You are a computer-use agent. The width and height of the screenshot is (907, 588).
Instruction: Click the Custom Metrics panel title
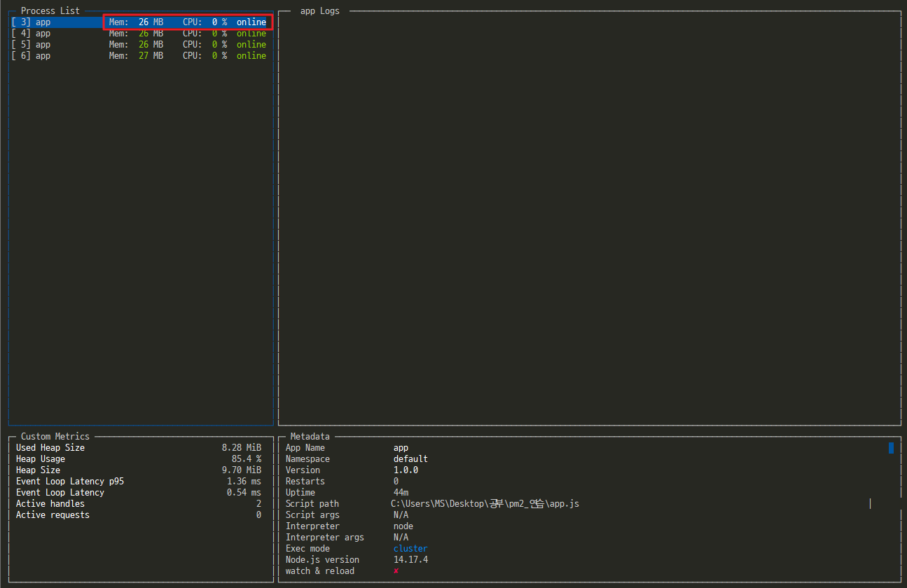tap(55, 437)
